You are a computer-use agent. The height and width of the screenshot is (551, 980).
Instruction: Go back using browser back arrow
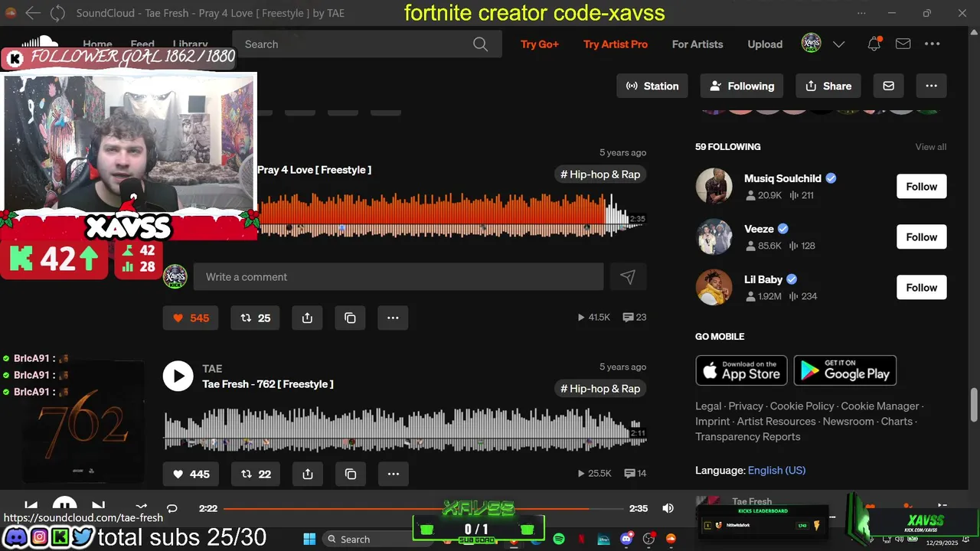(32, 13)
